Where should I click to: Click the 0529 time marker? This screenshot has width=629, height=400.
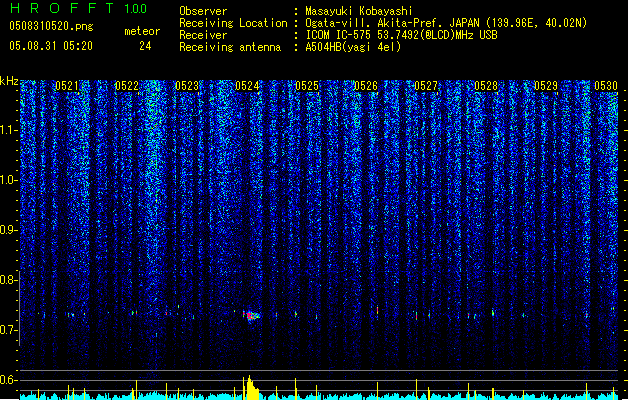point(546,86)
